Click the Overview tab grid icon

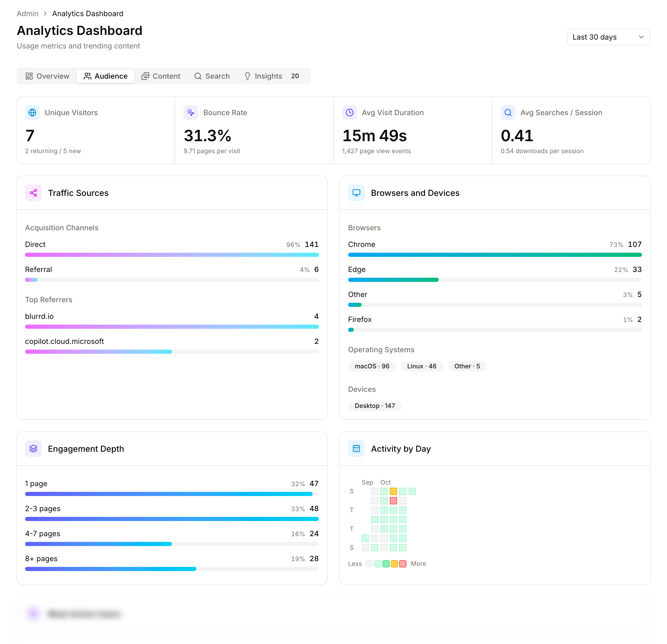click(29, 76)
